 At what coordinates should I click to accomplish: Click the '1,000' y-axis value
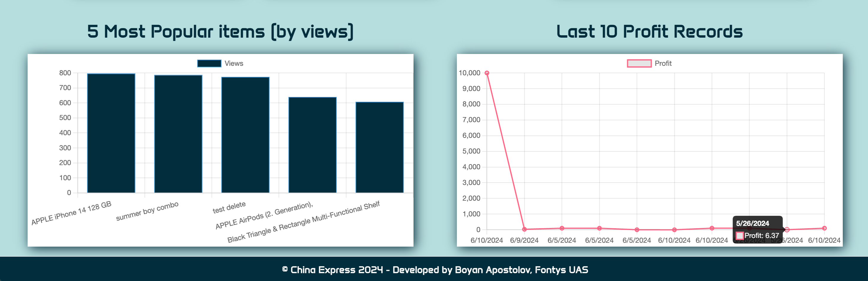point(471,214)
